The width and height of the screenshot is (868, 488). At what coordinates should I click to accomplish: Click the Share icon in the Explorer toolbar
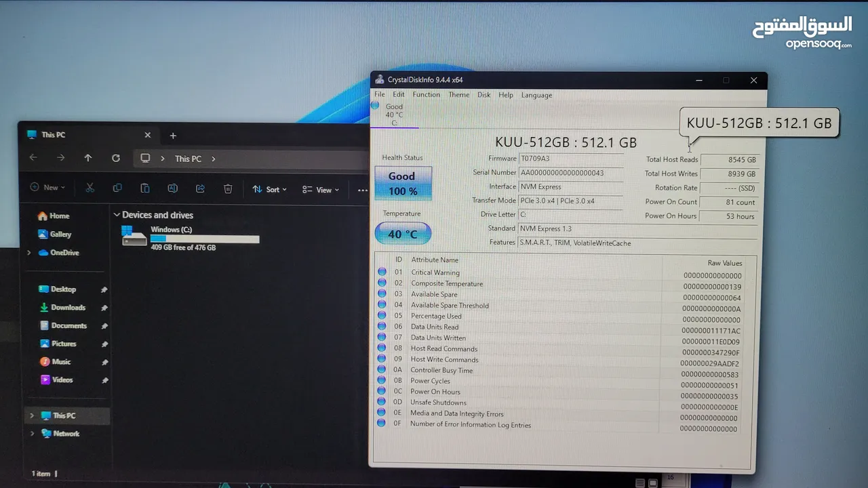tap(200, 188)
